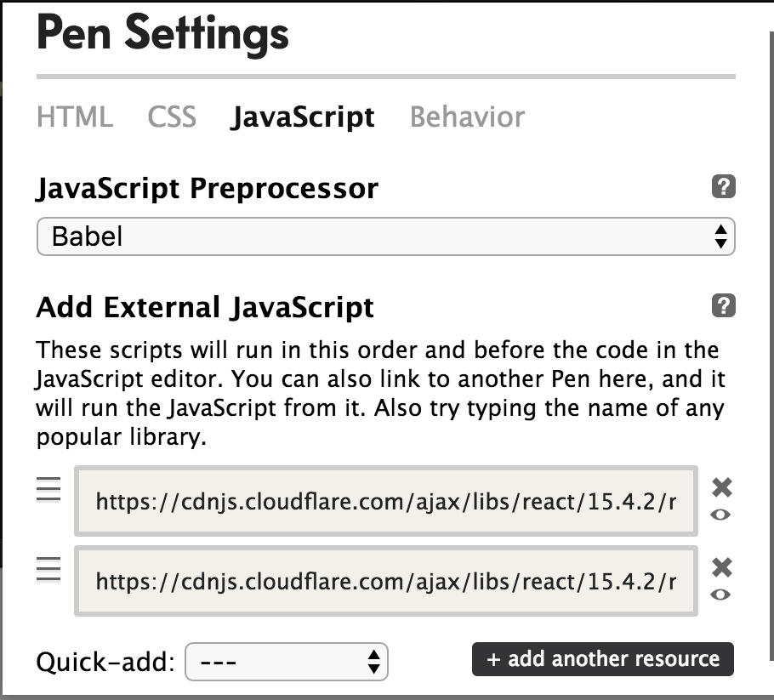Image resolution: width=774 pixels, height=700 pixels.
Task: Preview the first script with eye icon
Action: click(721, 515)
